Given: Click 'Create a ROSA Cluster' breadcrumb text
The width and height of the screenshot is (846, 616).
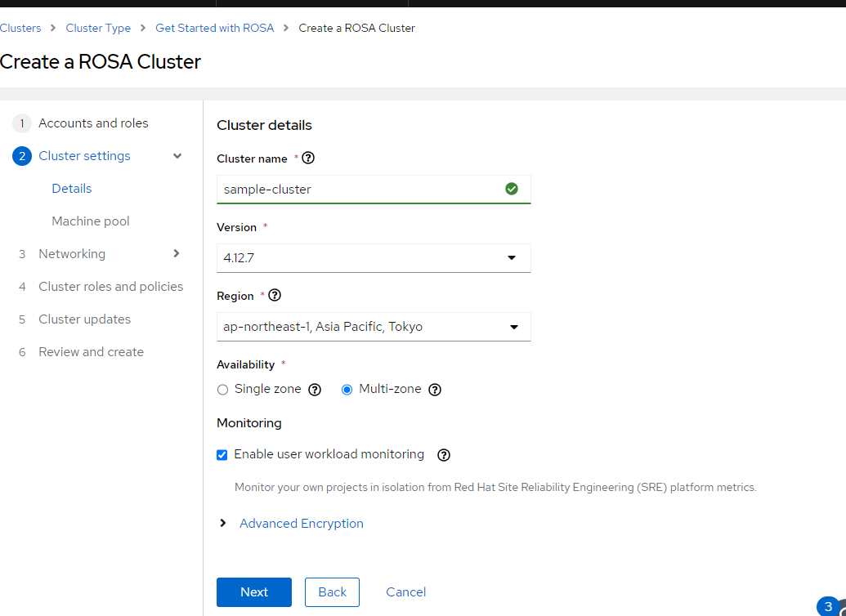Looking at the screenshot, I should point(356,28).
